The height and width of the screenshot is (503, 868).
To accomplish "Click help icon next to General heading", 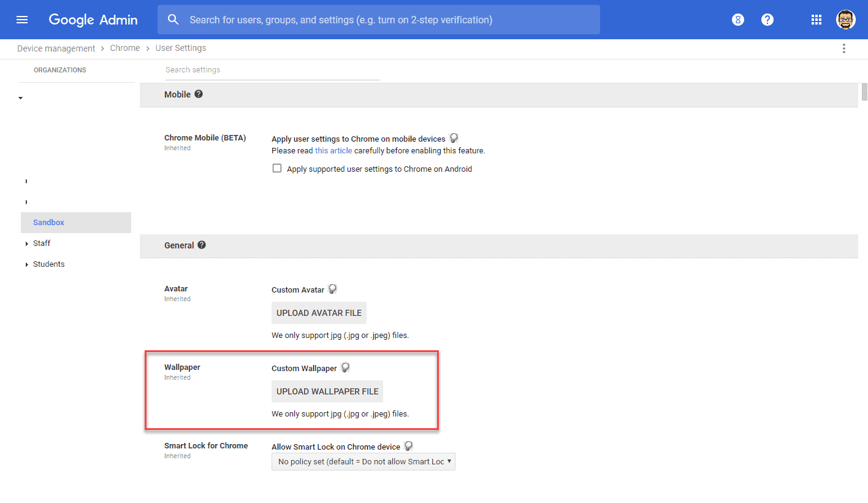I will 202,245.
